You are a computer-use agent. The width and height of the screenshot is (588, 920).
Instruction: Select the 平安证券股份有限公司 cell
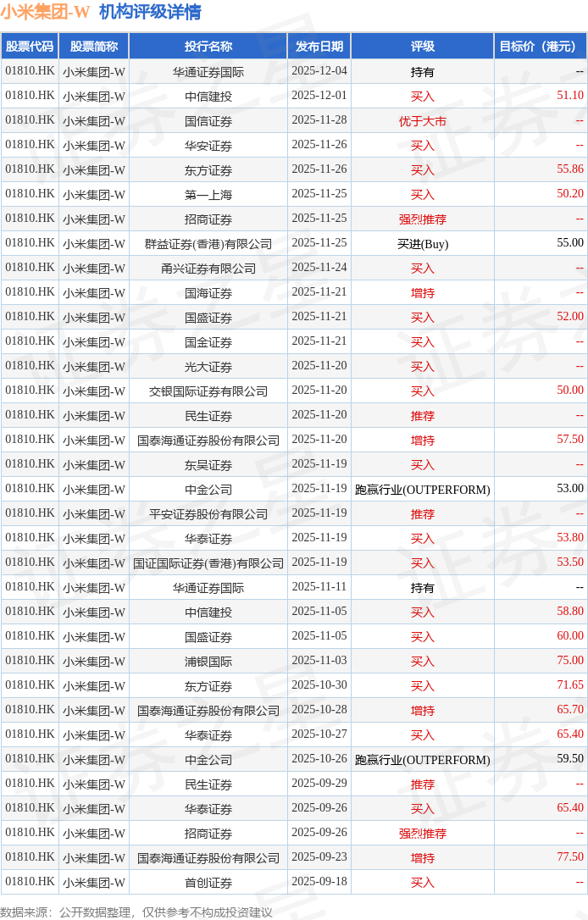(x=208, y=514)
